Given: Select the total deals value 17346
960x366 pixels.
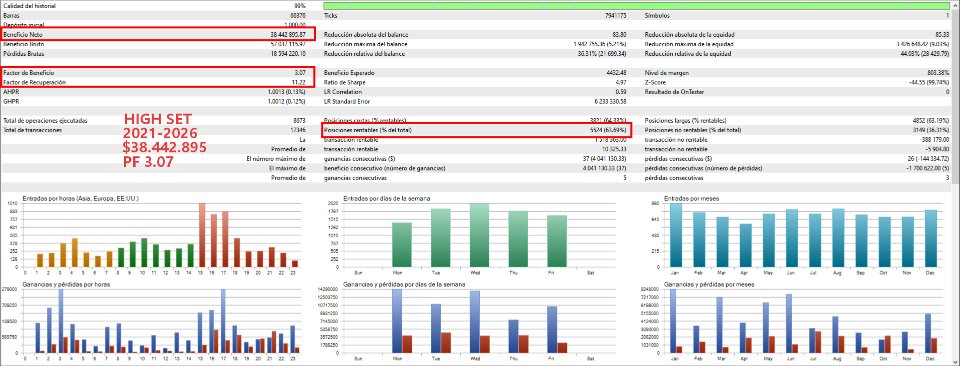Looking at the screenshot, I should pyautogui.click(x=299, y=130).
